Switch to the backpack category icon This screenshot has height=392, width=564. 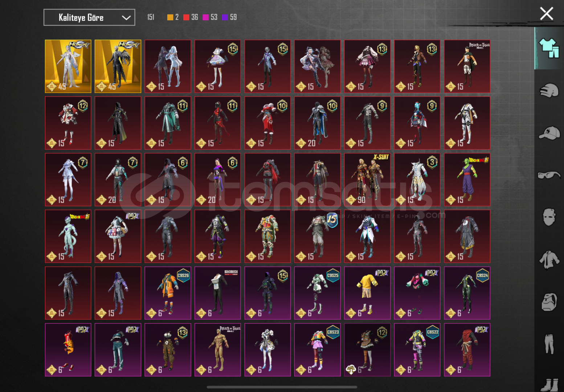(x=549, y=302)
